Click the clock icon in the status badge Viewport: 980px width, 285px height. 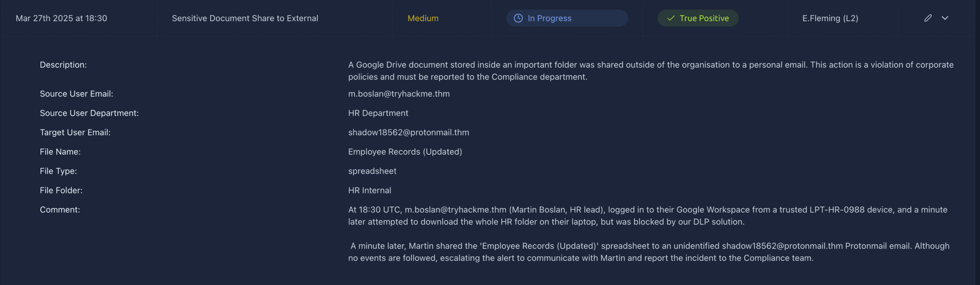(518, 18)
